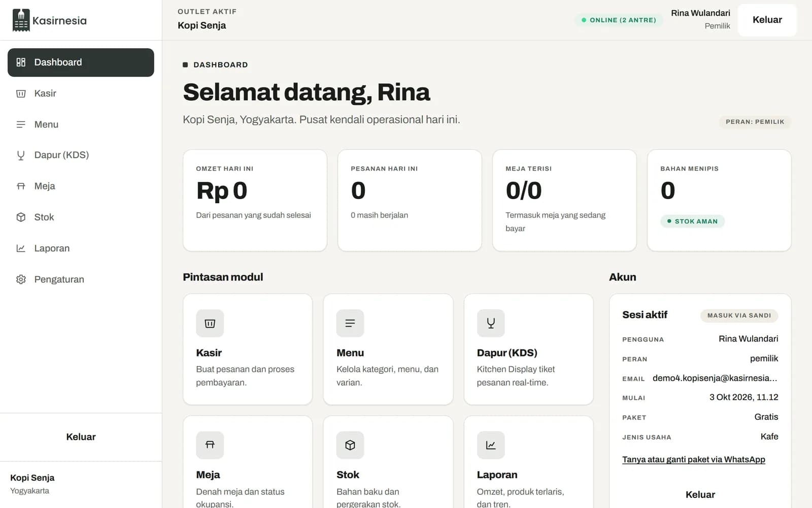
Task: Click Keluar button in top header
Action: coord(767,20)
